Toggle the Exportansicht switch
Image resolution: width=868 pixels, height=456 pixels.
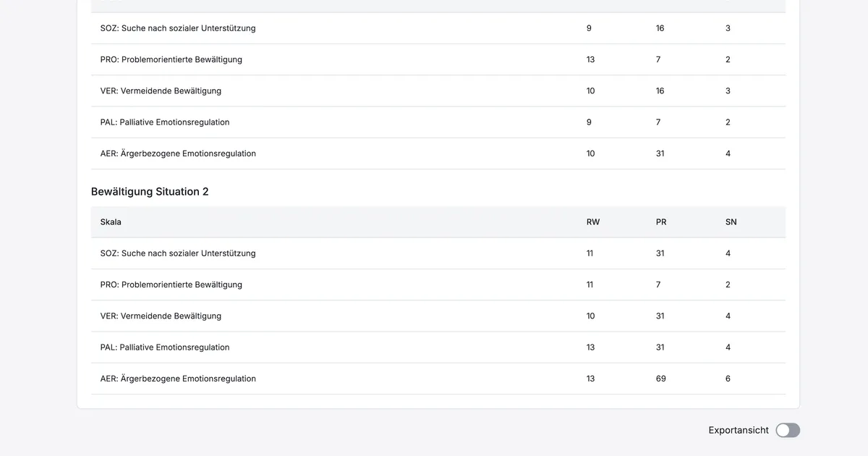coord(788,431)
